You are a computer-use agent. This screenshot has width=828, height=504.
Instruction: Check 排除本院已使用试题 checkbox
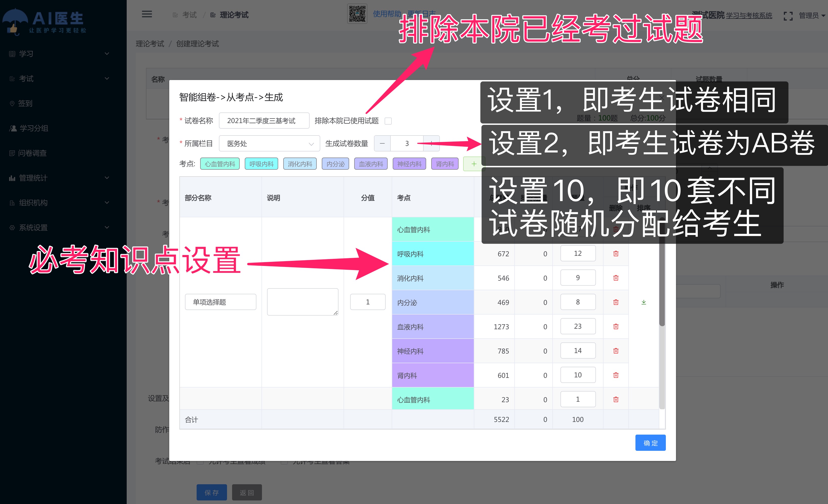(388, 121)
